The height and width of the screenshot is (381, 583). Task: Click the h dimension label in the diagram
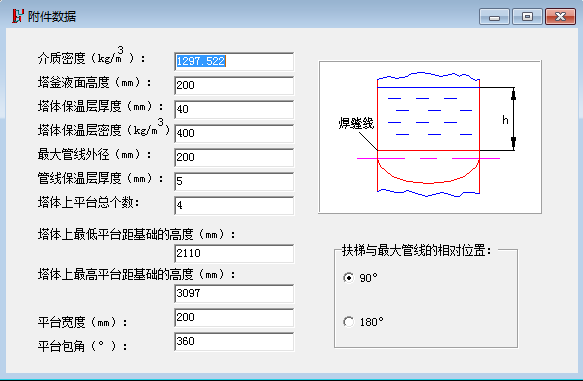point(505,120)
